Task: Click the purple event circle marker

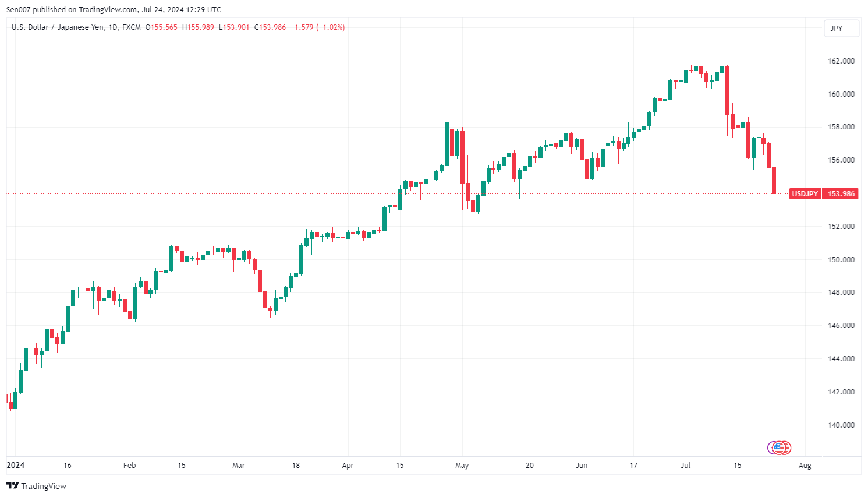Action: [x=773, y=447]
